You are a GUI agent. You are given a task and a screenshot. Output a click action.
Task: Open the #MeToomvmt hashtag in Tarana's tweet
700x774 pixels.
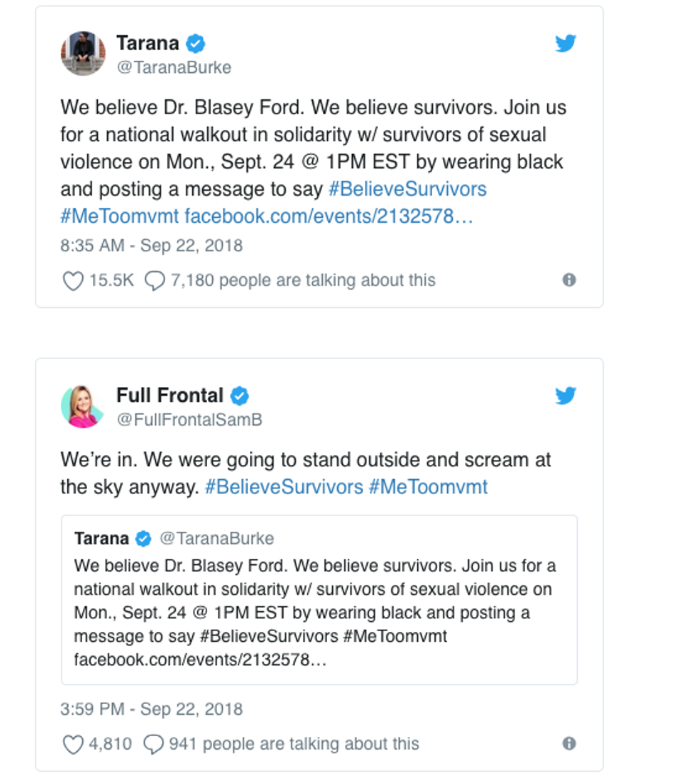120,216
